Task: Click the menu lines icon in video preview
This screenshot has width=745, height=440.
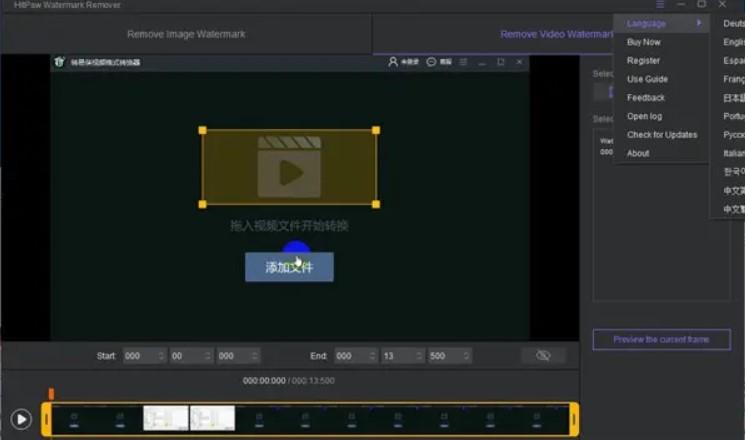Action: [463, 62]
